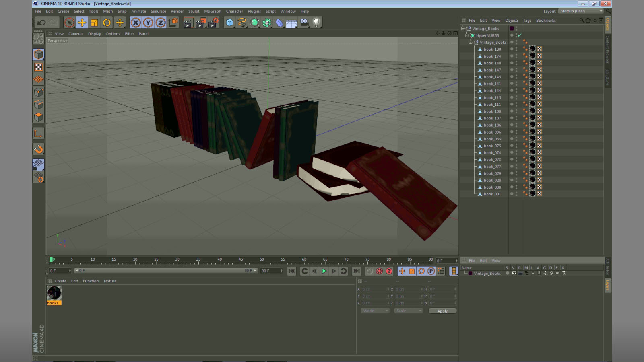Click timeline marker at frame 45
The image size is (644, 362).
[x=240, y=260]
